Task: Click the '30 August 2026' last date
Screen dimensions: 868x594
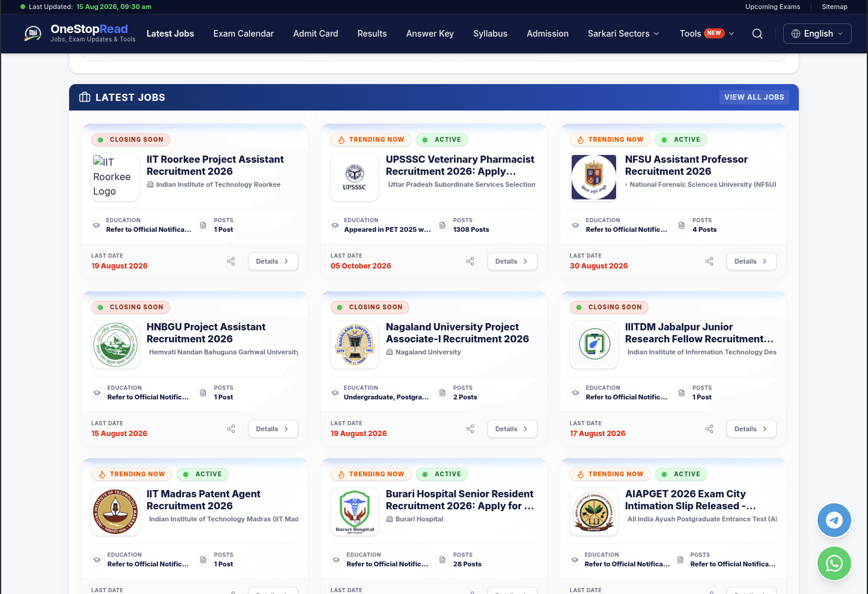Action: tap(599, 266)
